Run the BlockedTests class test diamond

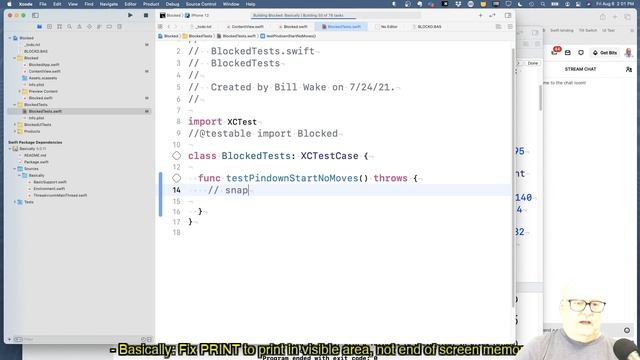pos(176,156)
